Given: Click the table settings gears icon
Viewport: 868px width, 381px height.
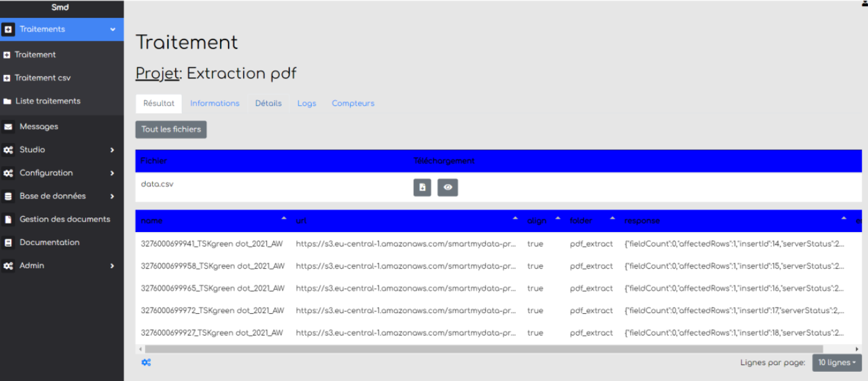Looking at the screenshot, I should point(146,363).
